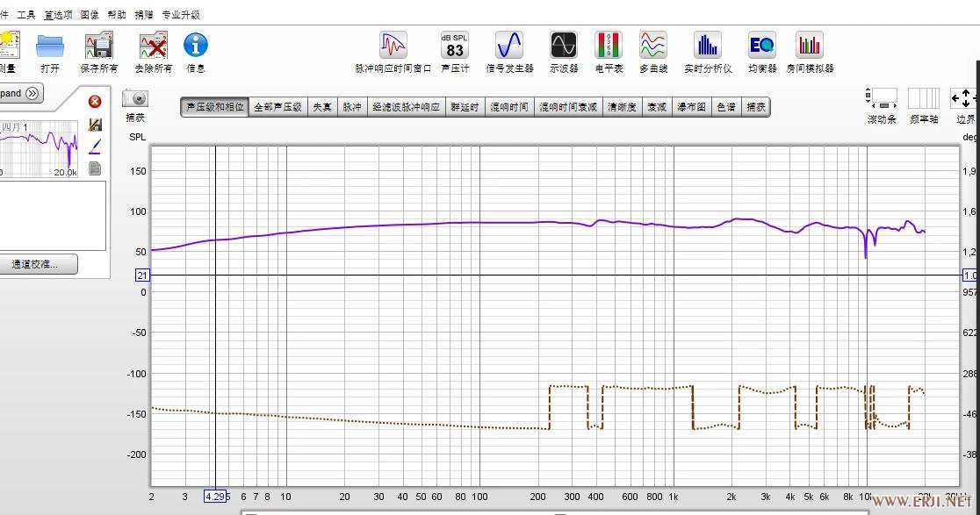980x515 pixels.
Task: Select the 四月 1 measurement thumbnail
Action: click(39, 147)
